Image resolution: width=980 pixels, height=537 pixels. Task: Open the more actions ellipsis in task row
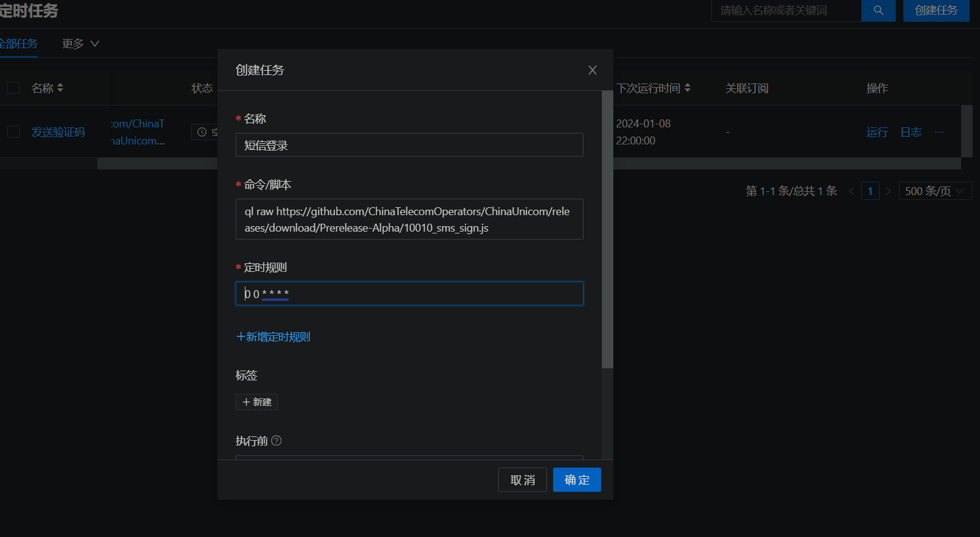(x=939, y=132)
